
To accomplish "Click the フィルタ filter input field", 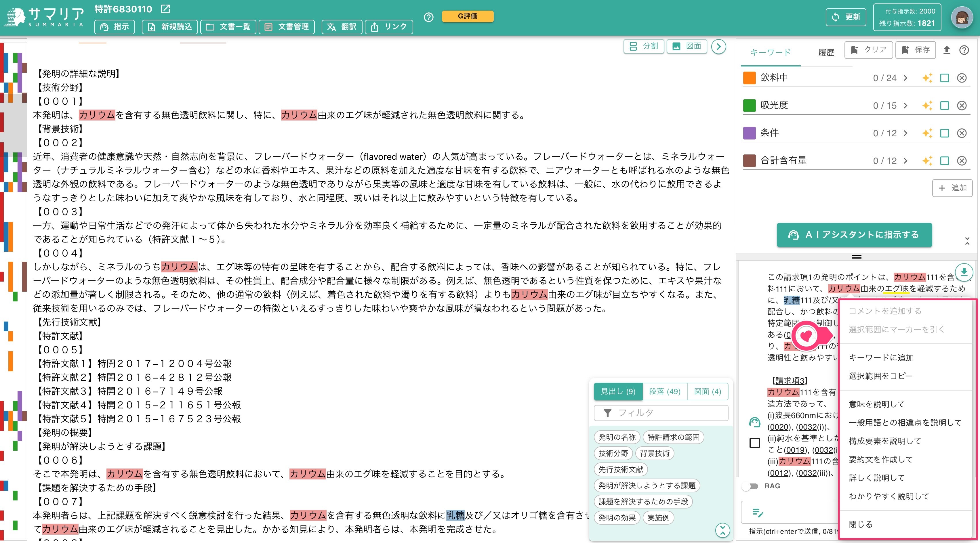I will [661, 413].
